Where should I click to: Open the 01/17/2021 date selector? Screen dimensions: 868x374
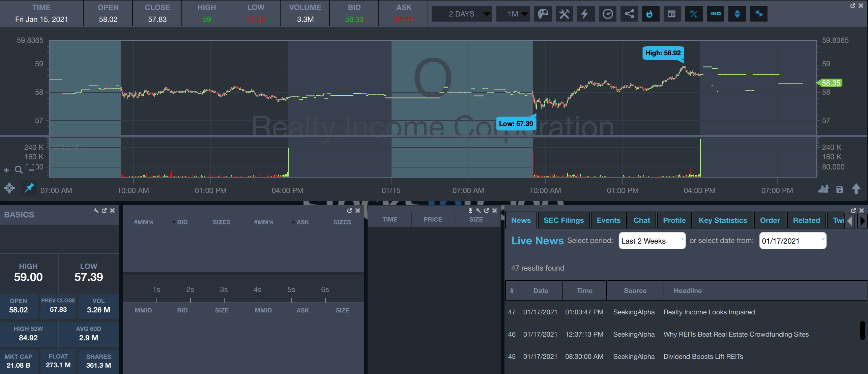tap(793, 241)
